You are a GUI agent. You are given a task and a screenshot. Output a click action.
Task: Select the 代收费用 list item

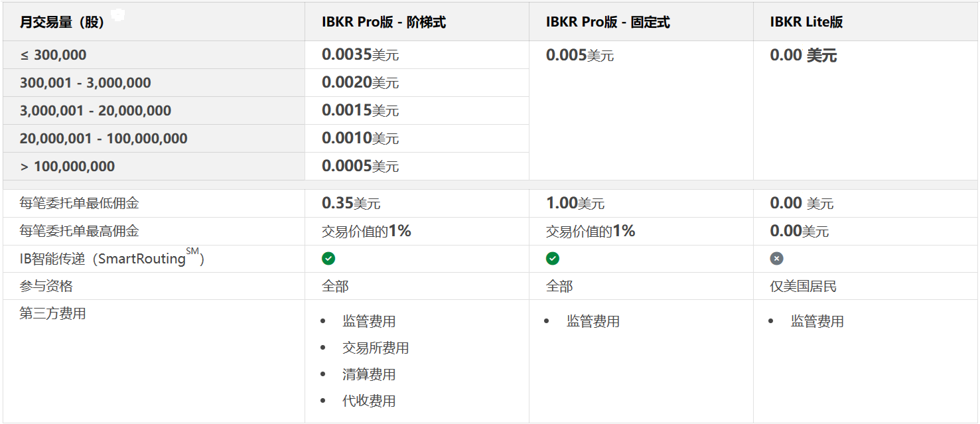[x=369, y=401]
